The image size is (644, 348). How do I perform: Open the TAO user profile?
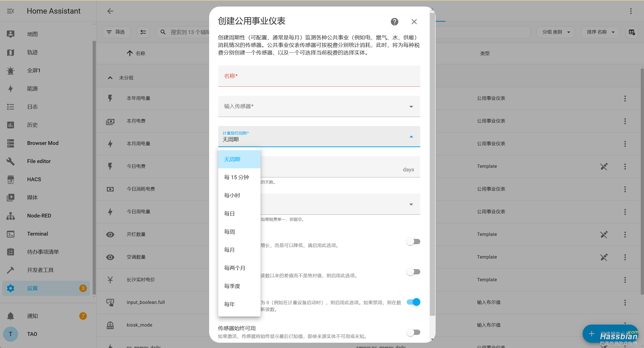(46, 334)
